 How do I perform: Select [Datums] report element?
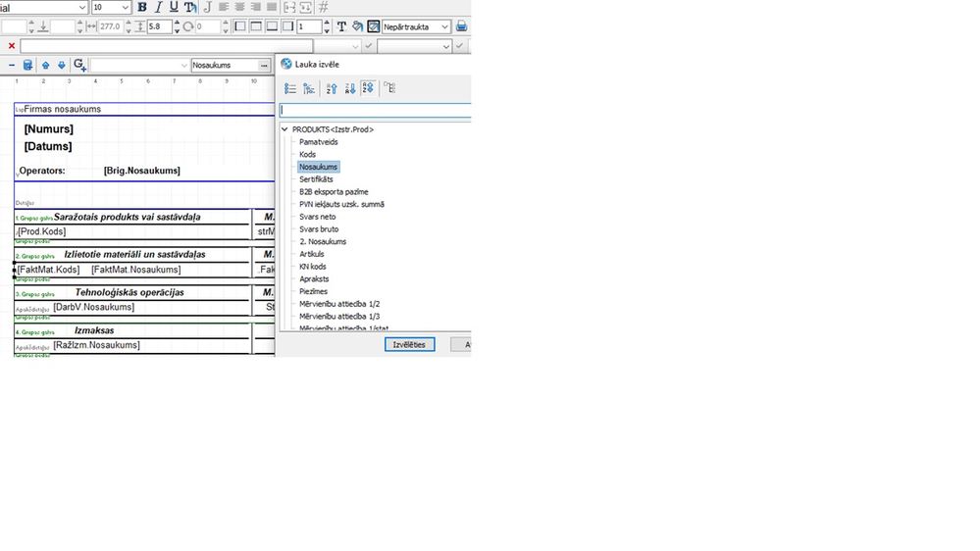click(x=47, y=146)
